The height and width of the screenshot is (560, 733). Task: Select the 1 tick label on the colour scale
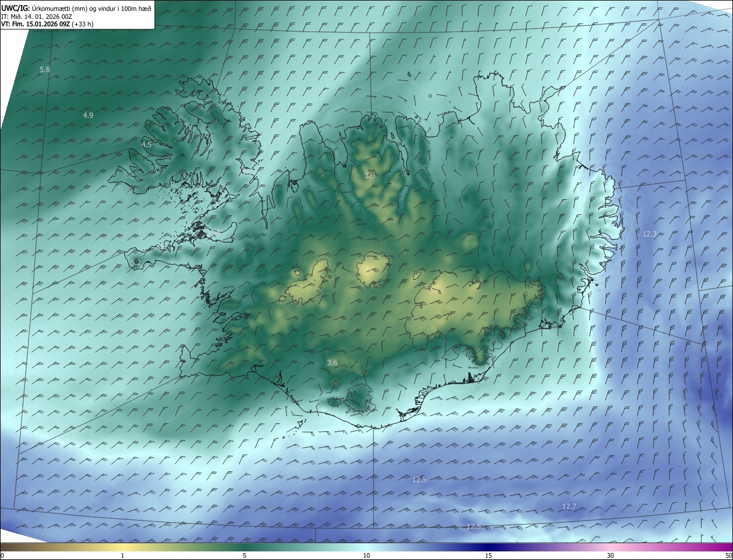(123, 555)
